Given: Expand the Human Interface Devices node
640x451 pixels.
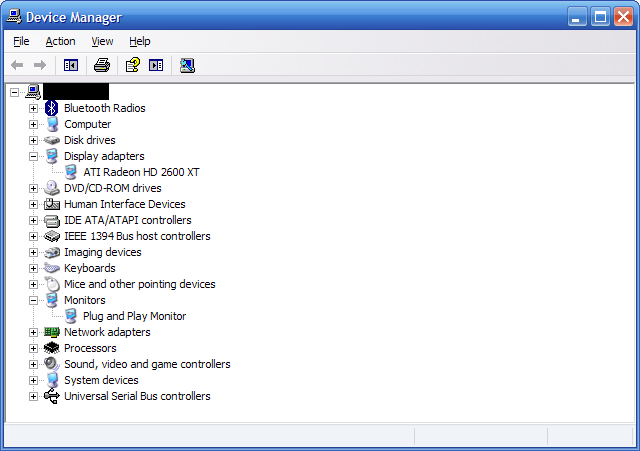Looking at the screenshot, I should [x=33, y=204].
